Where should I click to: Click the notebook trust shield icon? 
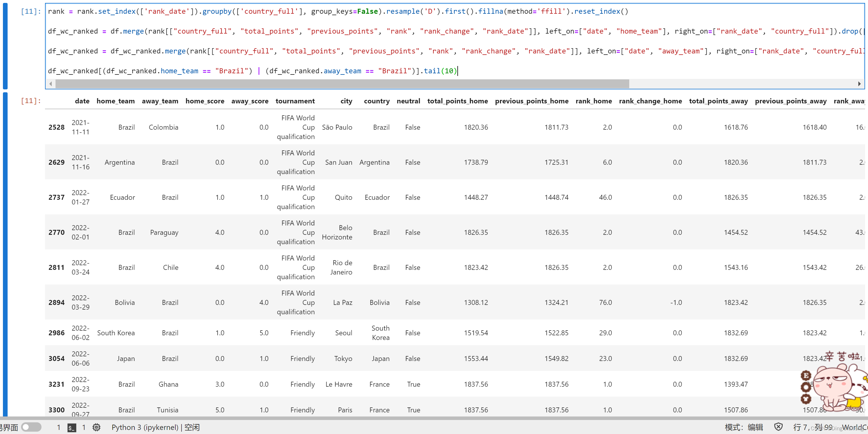[x=778, y=427]
